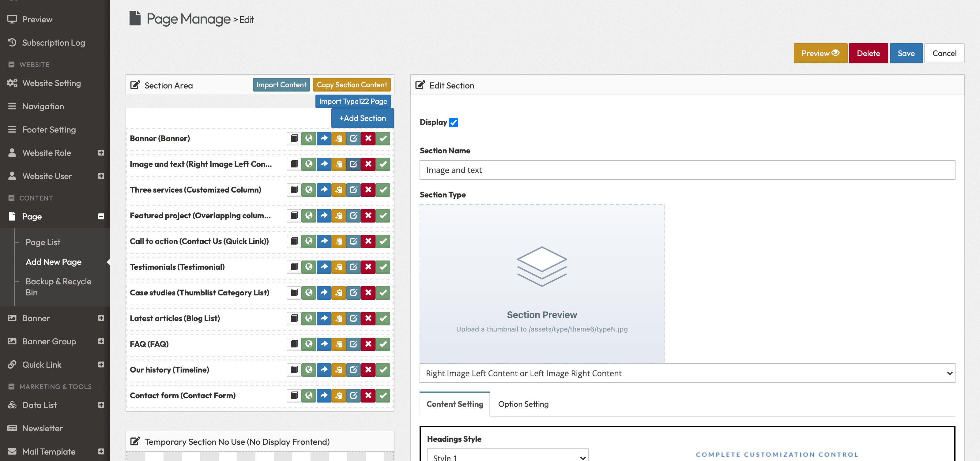Open Page List in the sidebar

[43, 242]
